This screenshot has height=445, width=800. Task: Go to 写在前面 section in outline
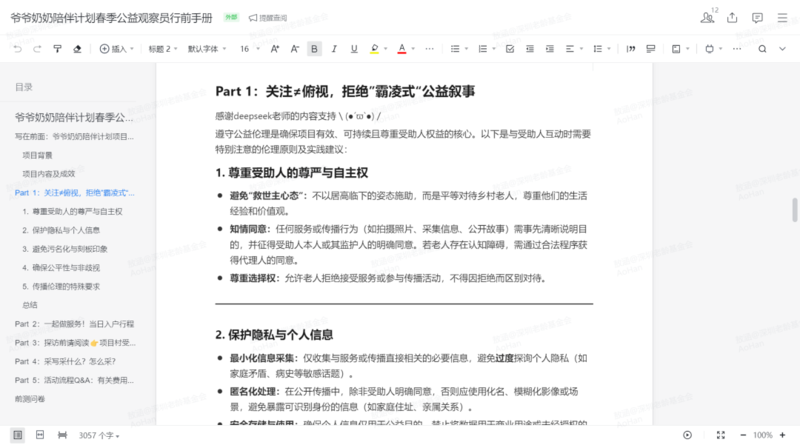coord(74,136)
